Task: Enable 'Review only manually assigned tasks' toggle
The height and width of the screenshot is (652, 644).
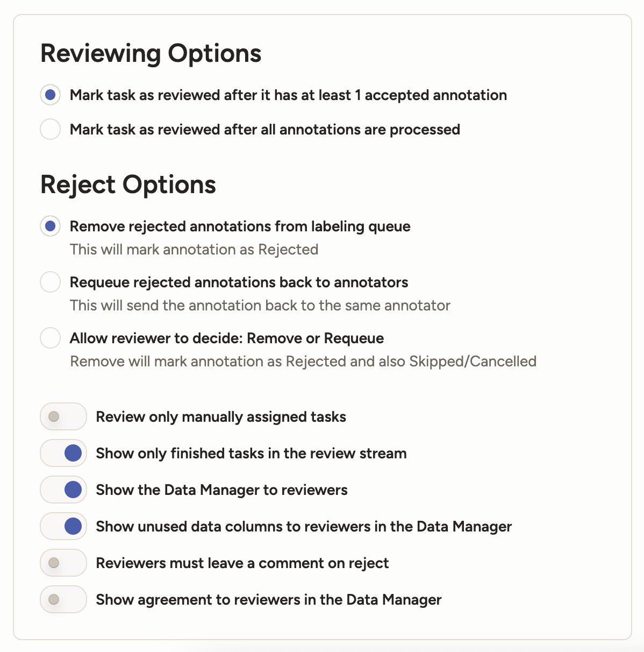Action: coord(63,417)
